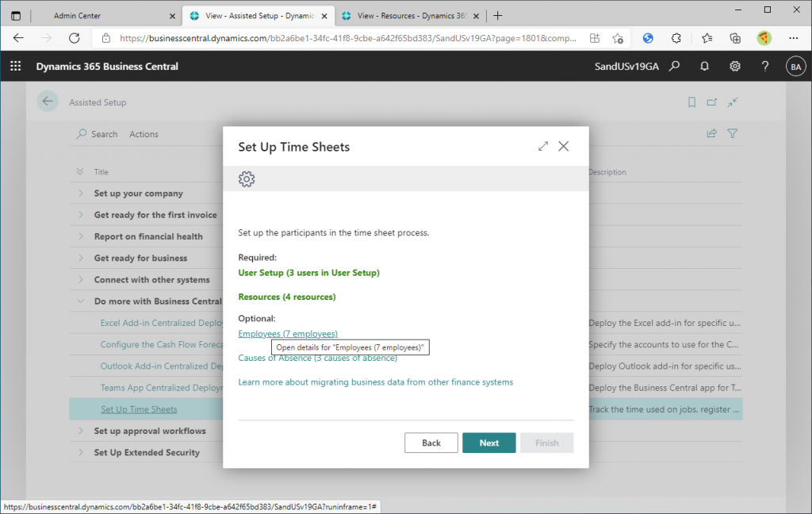View site information lock icon
The height and width of the screenshot is (514, 812).
[x=106, y=38]
